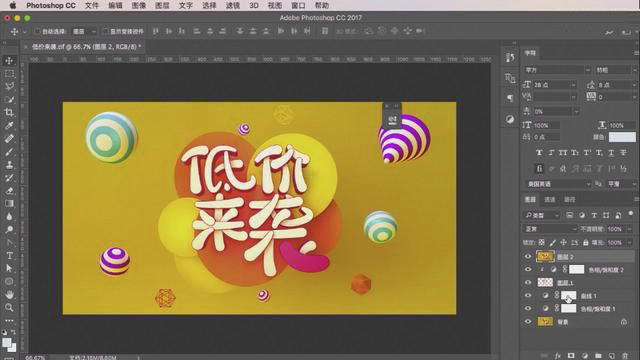Apply Underline in Character panel
Viewport: 640px width, 360px height.
tap(611, 153)
